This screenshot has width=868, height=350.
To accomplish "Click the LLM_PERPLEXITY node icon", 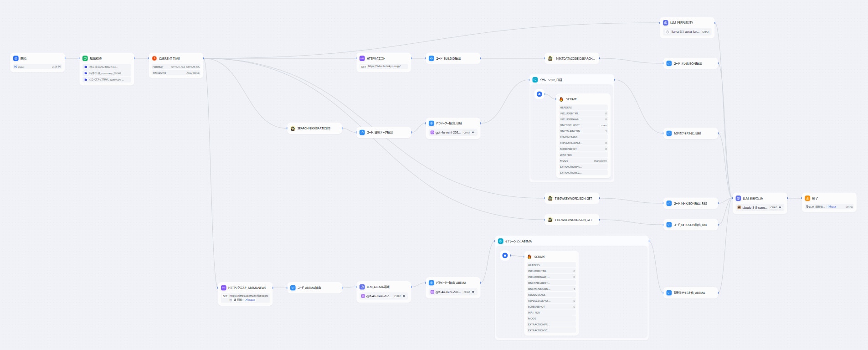I will point(666,22).
